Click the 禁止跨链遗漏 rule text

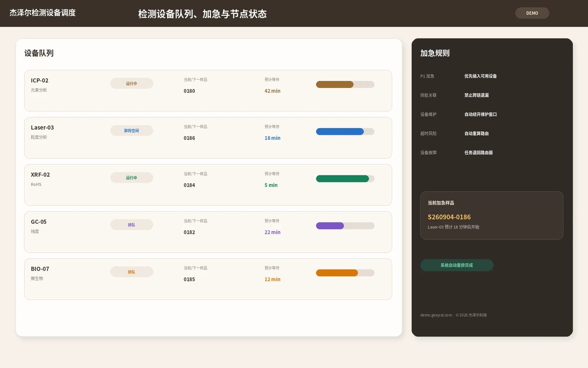[477, 95]
